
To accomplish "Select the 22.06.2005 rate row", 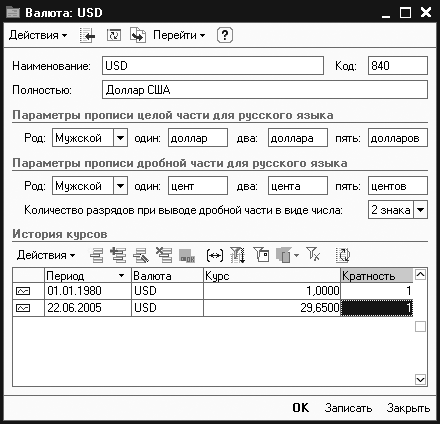I will click(x=213, y=308).
